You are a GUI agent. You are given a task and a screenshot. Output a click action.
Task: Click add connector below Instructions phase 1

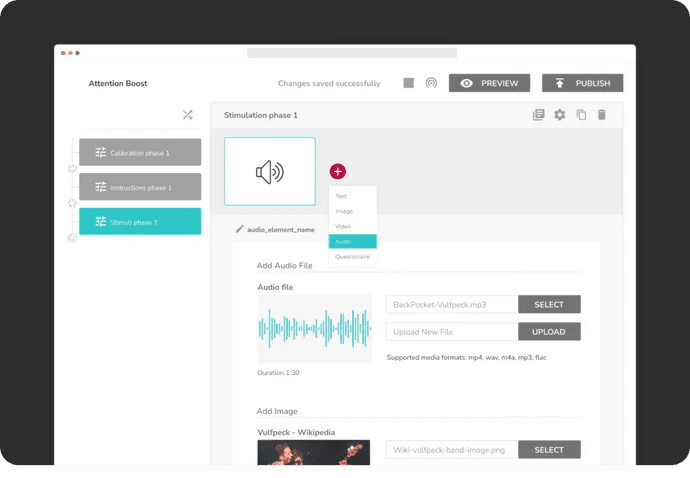click(72, 203)
